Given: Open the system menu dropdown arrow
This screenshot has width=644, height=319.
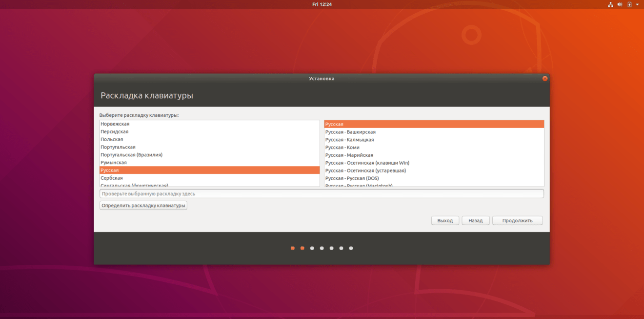Looking at the screenshot, I should (637, 4).
